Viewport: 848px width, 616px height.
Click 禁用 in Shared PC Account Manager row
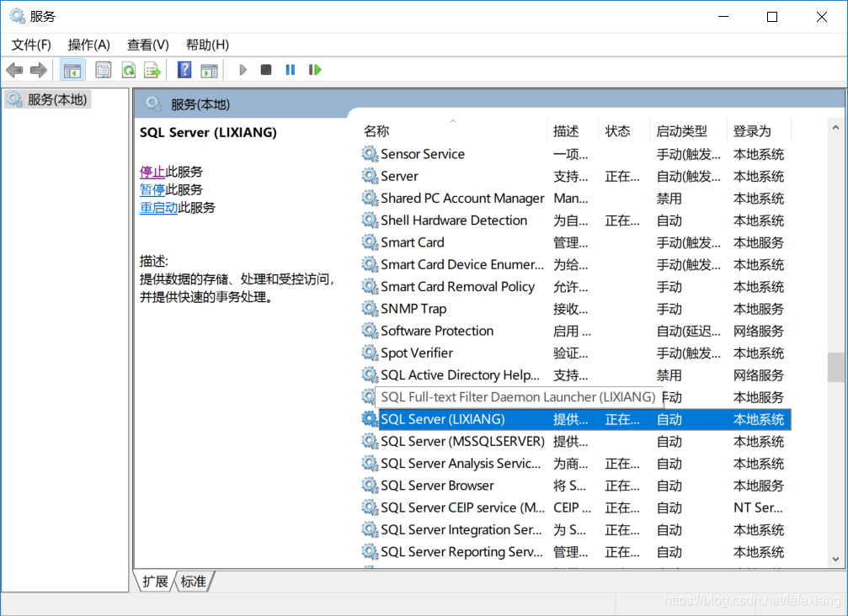(x=669, y=199)
